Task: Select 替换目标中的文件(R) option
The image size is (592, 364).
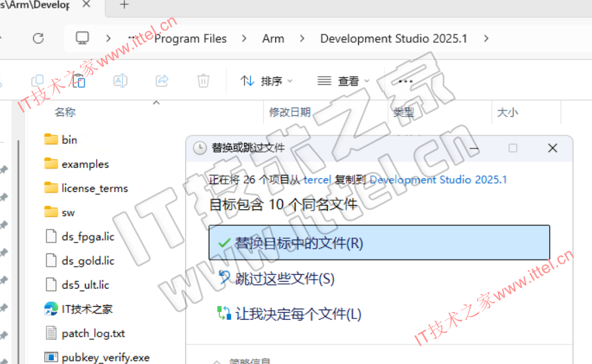Action: pyautogui.click(x=379, y=243)
